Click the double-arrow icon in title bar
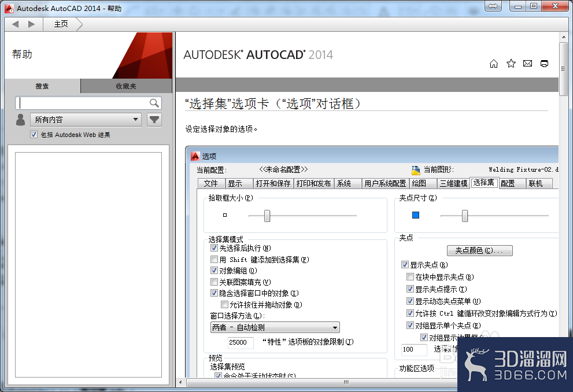This screenshot has height=392, width=573. pyautogui.click(x=493, y=6)
